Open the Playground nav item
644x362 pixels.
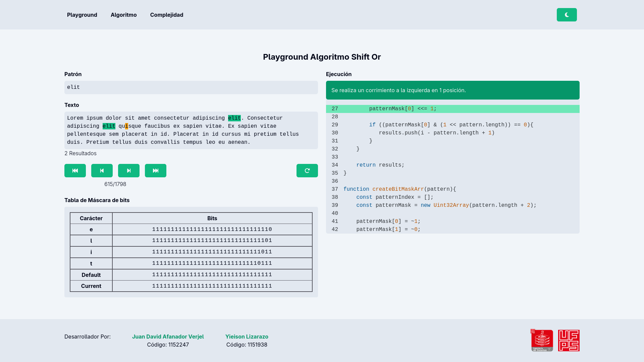82,15
